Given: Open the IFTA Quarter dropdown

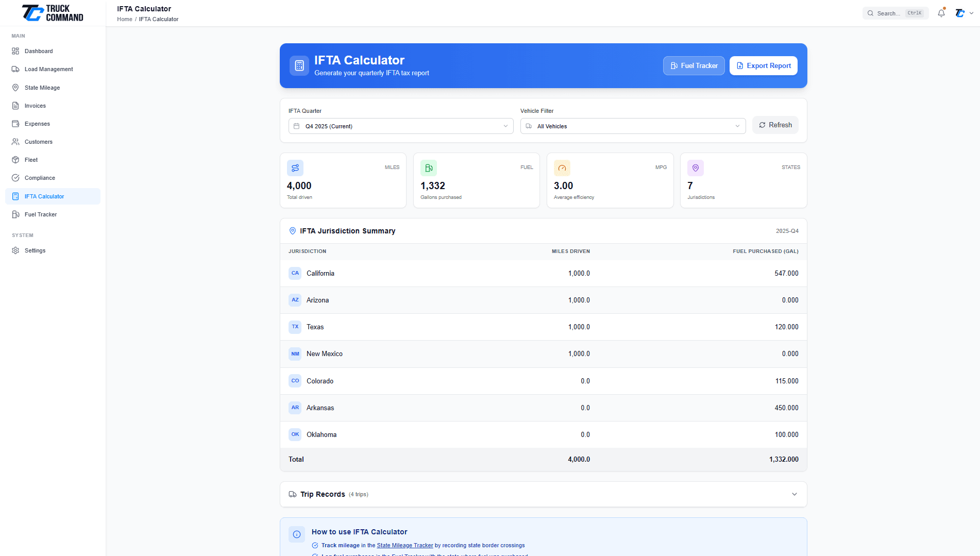Looking at the screenshot, I should click(x=401, y=126).
